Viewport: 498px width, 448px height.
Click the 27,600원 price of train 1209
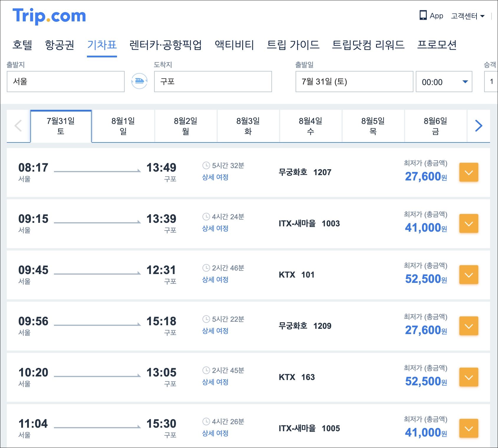tap(426, 330)
